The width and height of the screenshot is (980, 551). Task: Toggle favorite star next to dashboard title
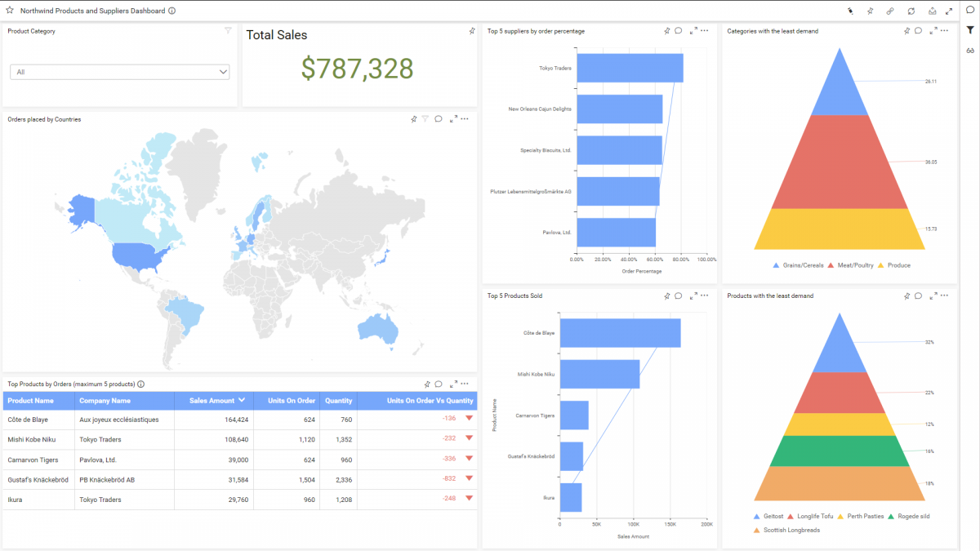10,11
